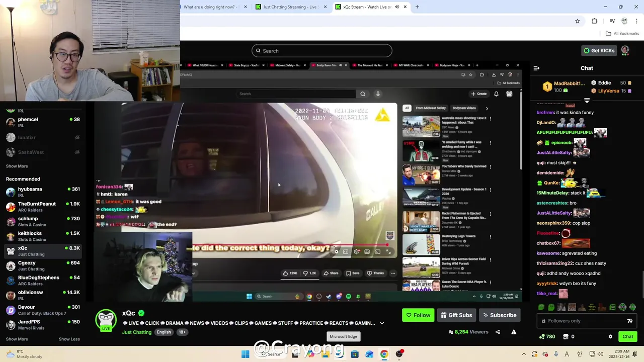Open keithlocks channel in sidebar
Screen dimensions: 644x362
pos(43,236)
